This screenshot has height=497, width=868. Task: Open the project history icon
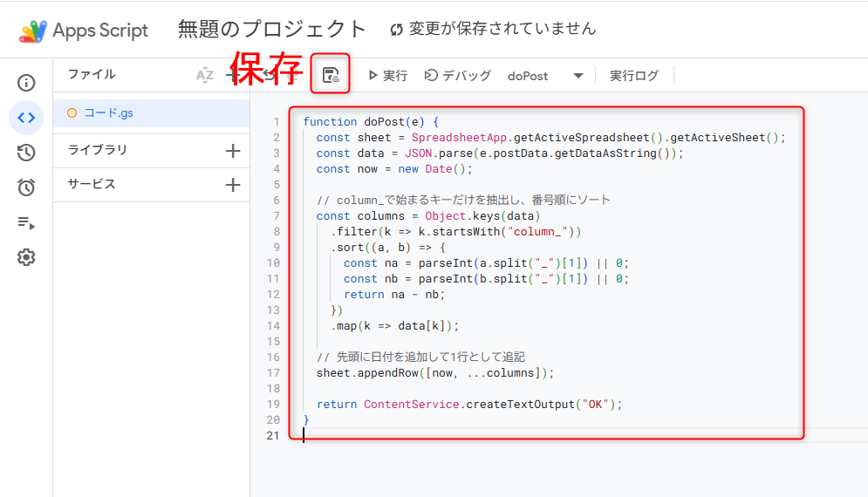(26, 153)
